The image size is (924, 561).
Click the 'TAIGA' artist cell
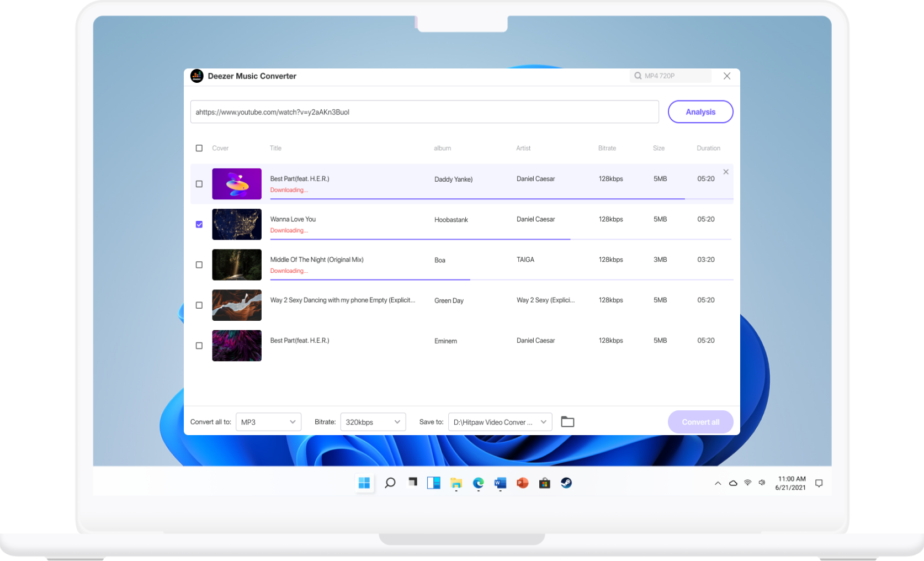click(x=525, y=260)
